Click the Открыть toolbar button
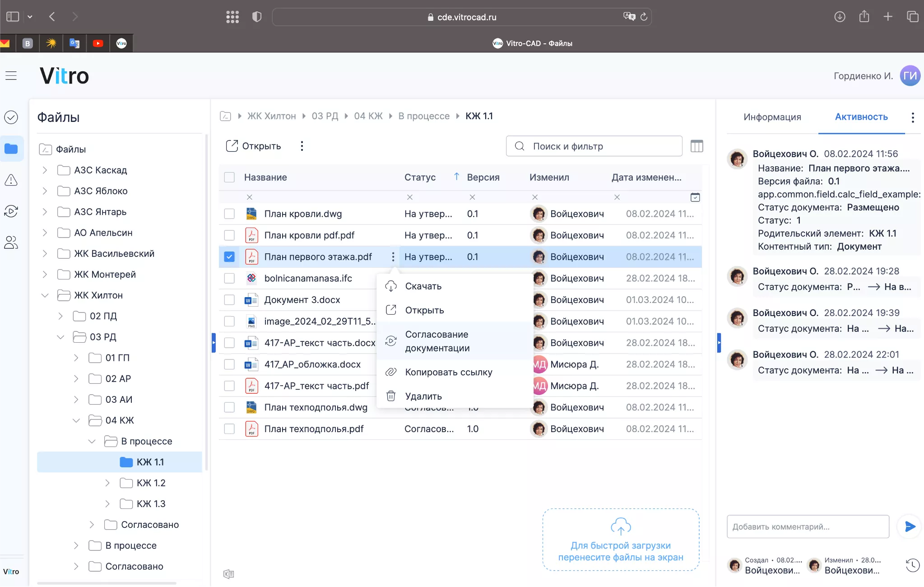Viewport: 924px width, 587px height. 254,146
